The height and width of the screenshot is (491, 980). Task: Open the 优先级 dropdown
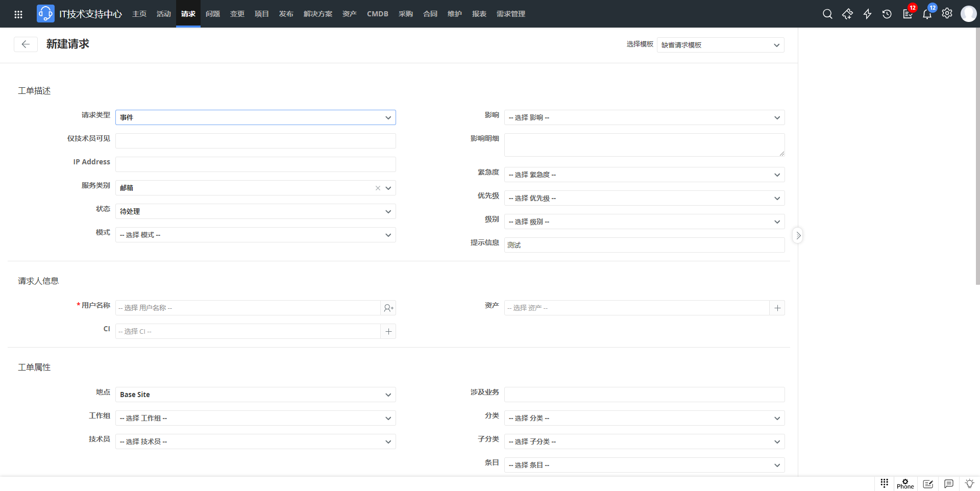[645, 198]
